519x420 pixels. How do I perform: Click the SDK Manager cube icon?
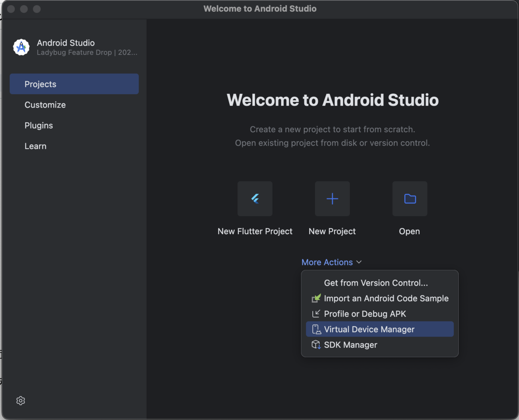[316, 345]
